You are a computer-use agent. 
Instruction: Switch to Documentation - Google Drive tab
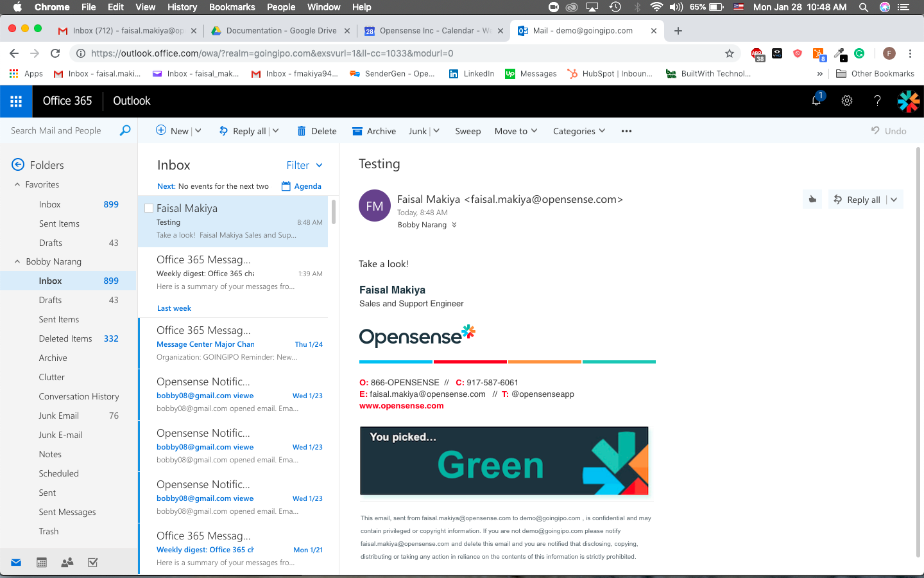281,30
